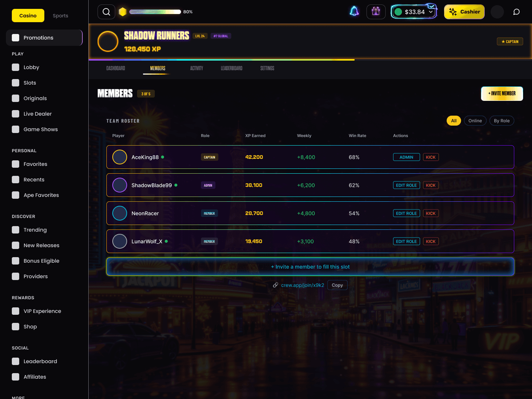Open the search icon in header

tap(106, 12)
